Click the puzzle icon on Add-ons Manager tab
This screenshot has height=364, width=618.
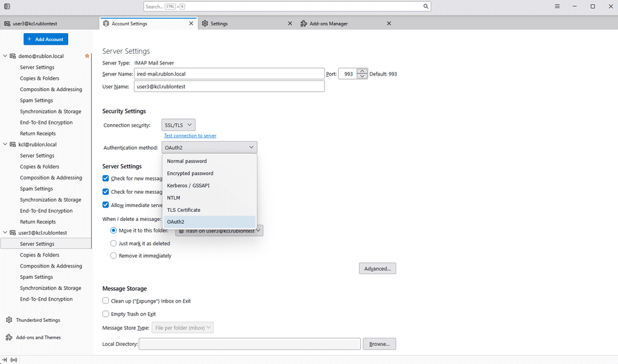coord(304,24)
